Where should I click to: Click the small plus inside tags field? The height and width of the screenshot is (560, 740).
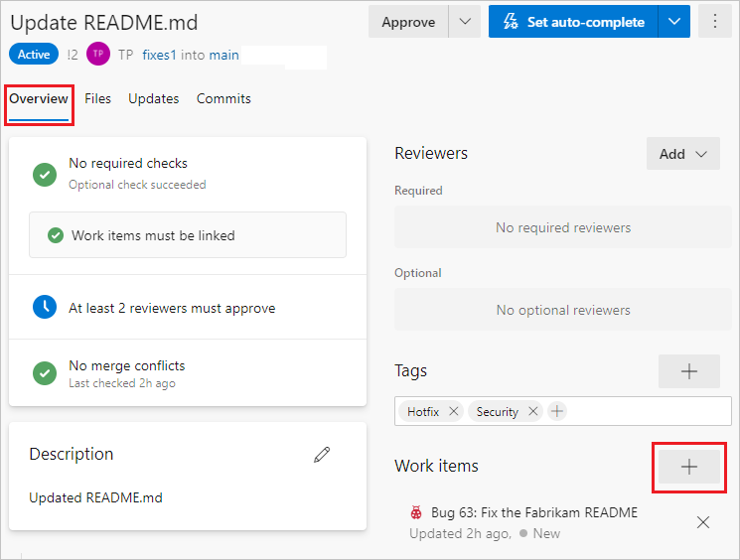click(x=557, y=411)
